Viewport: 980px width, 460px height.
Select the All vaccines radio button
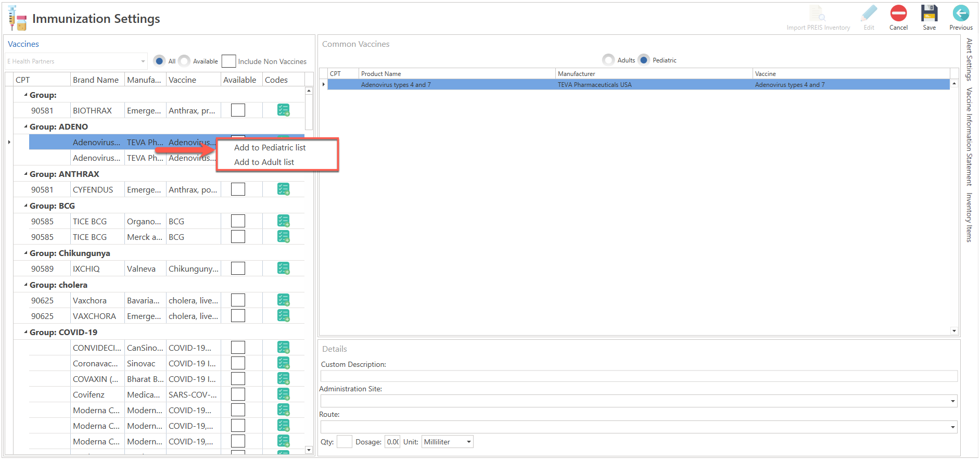click(x=160, y=61)
